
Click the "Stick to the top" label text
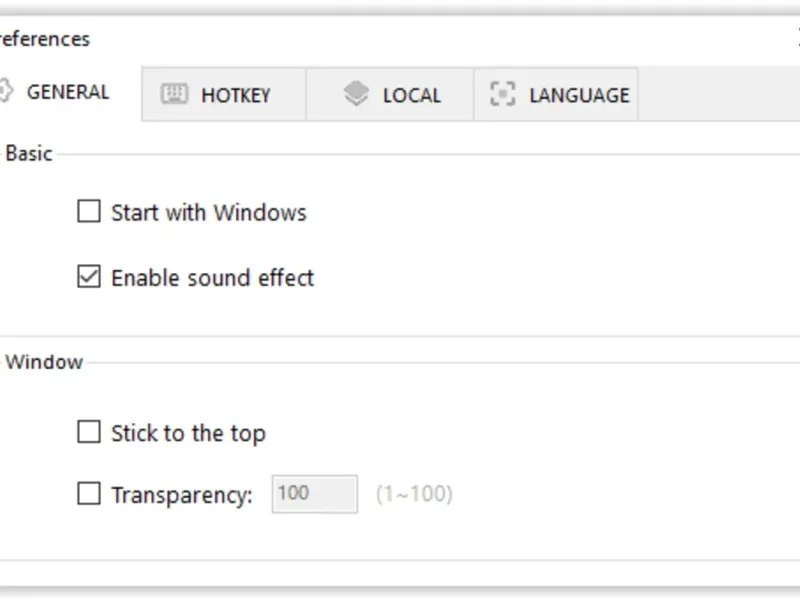[188, 434]
